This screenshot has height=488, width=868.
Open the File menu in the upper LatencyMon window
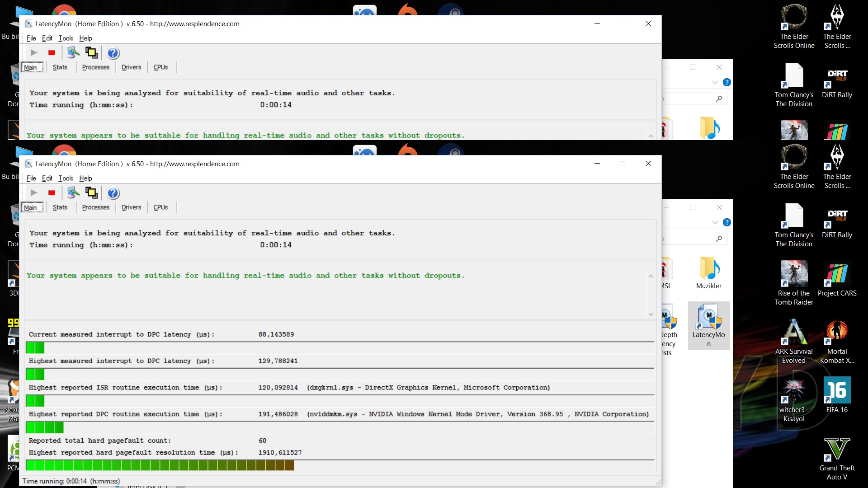pyautogui.click(x=31, y=38)
